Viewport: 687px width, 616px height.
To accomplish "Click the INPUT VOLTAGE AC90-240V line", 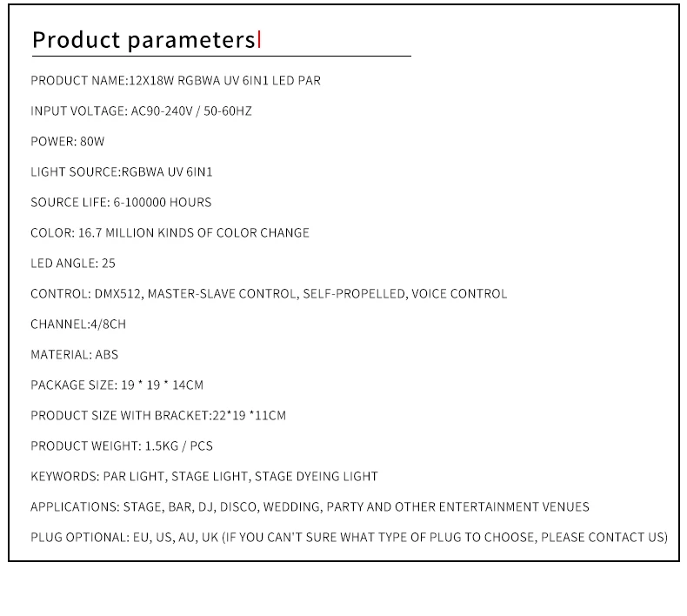I will pos(141,110).
